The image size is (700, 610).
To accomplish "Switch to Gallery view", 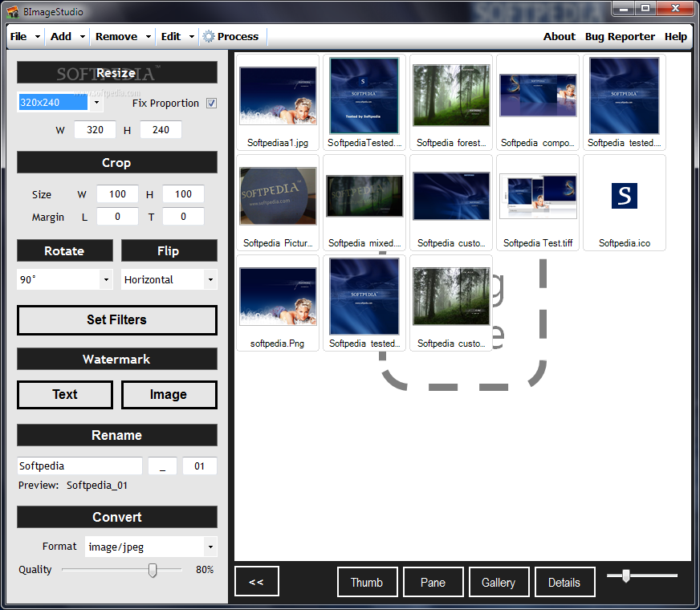I will (499, 582).
